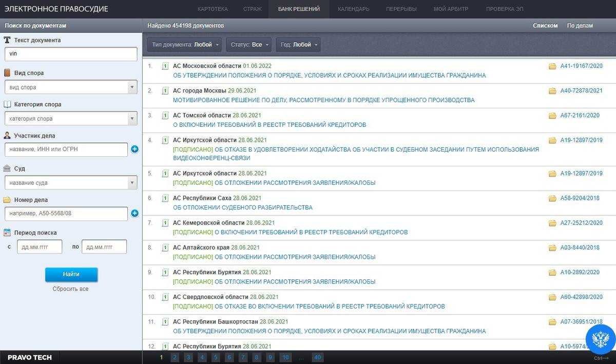Expand the Вид спора combo box
Screen dimensions: 616x364
point(71,87)
